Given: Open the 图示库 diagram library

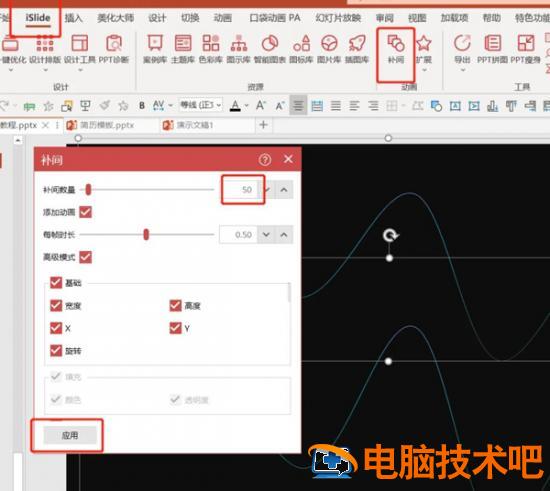Looking at the screenshot, I should pyautogui.click(x=239, y=49).
